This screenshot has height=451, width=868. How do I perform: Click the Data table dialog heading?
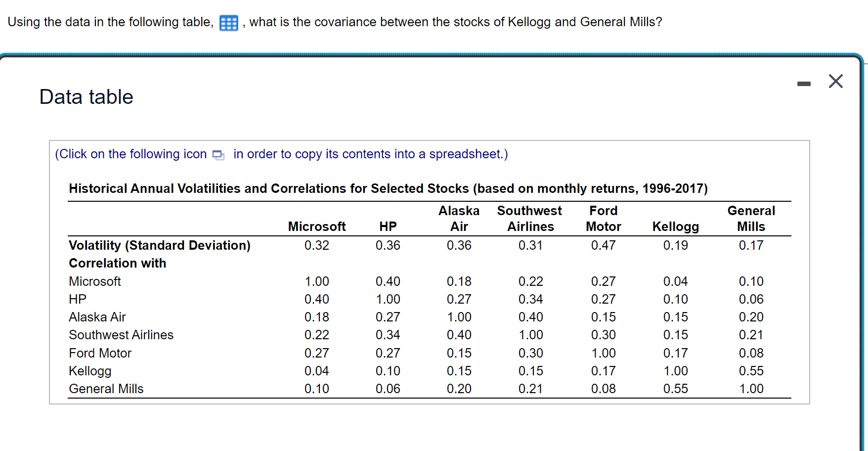(86, 97)
